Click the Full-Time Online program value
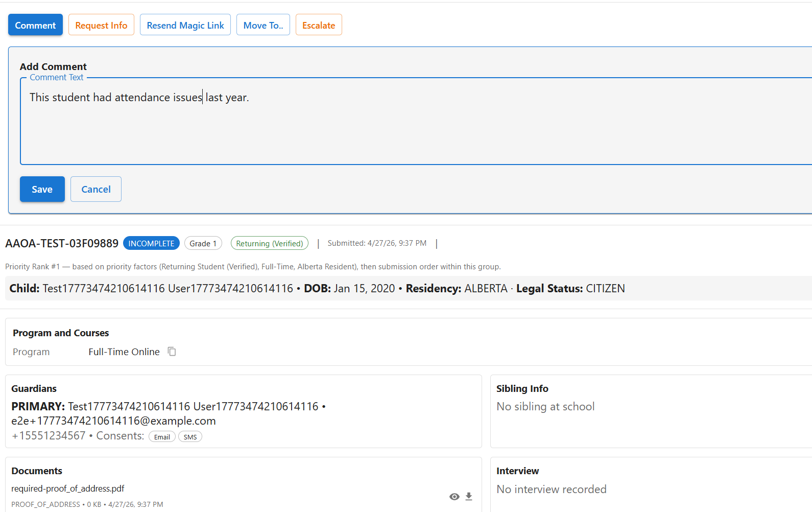This screenshot has height=512, width=812. click(124, 352)
